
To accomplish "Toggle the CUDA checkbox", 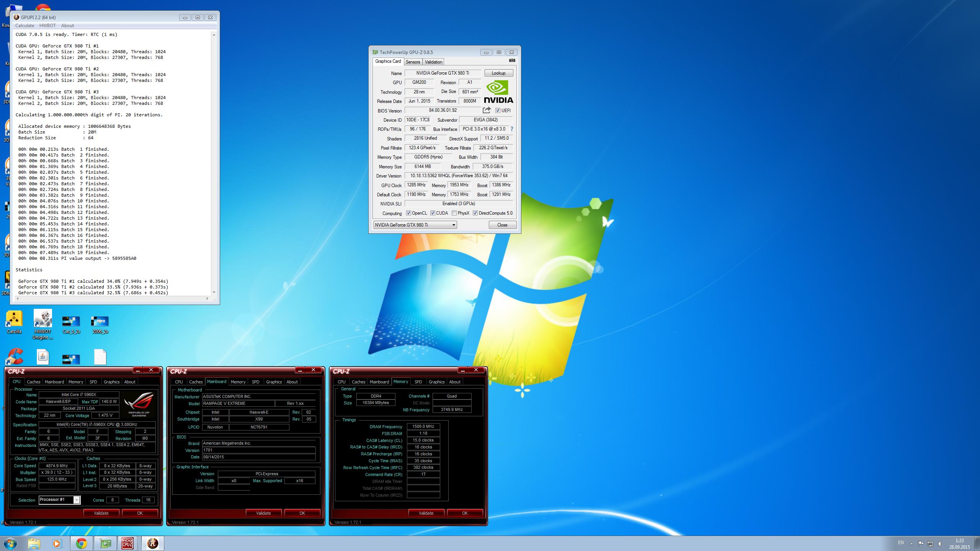I will (x=433, y=213).
